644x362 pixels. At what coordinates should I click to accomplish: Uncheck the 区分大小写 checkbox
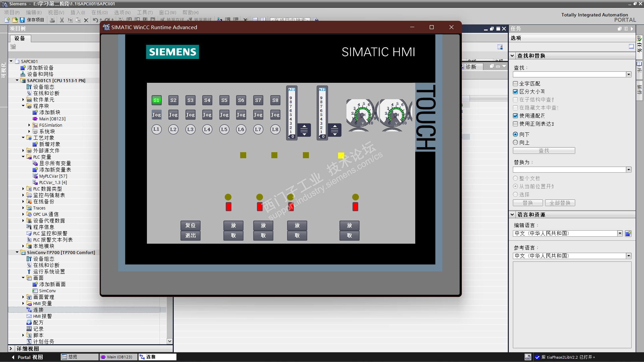click(x=516, y=92)
